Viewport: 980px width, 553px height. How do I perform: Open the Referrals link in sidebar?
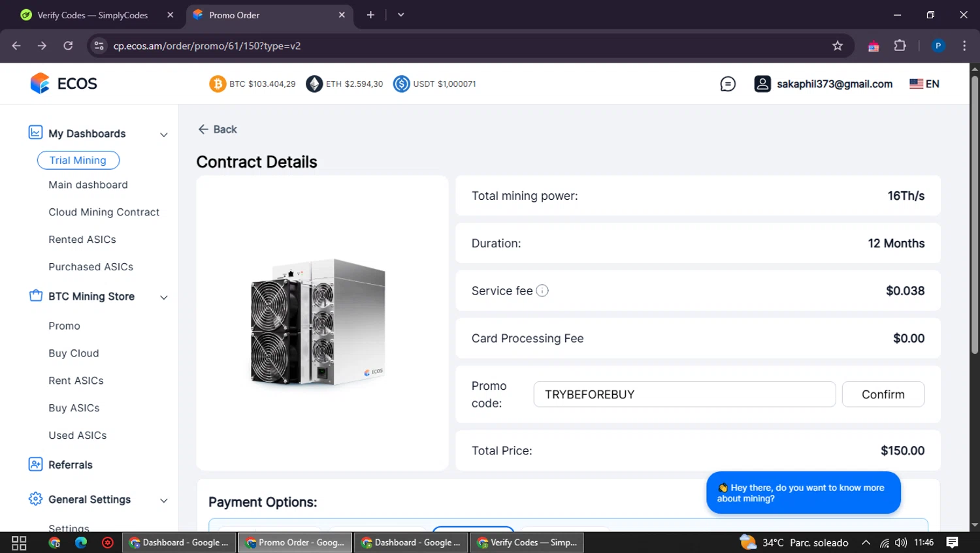(71, 465)
